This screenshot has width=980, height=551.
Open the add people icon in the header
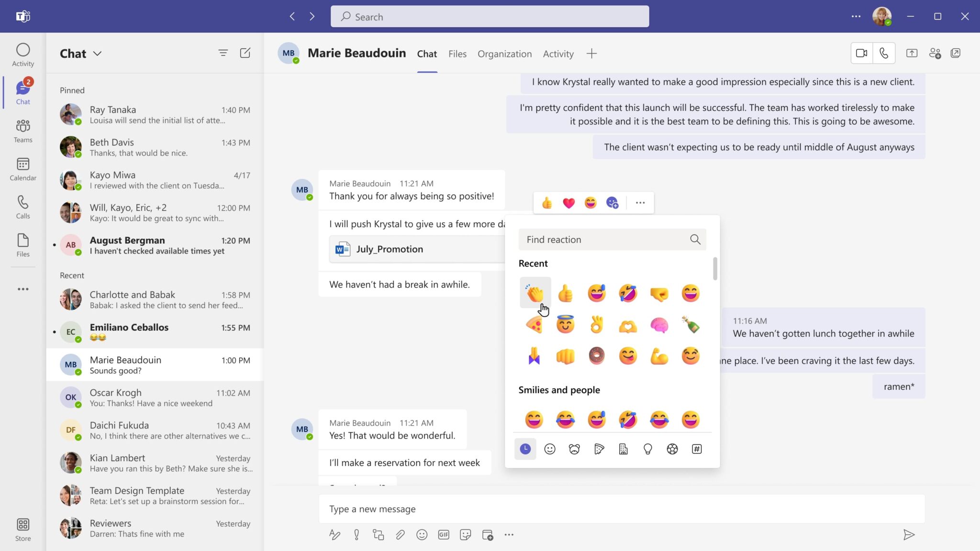[936, 53]
